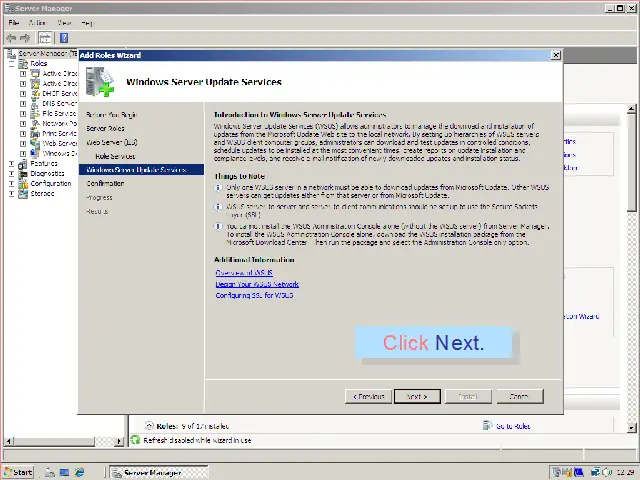Click the Cancel button in the wizard
The width and height of the screenshot is (640, 480).
(x=520, y=396)
